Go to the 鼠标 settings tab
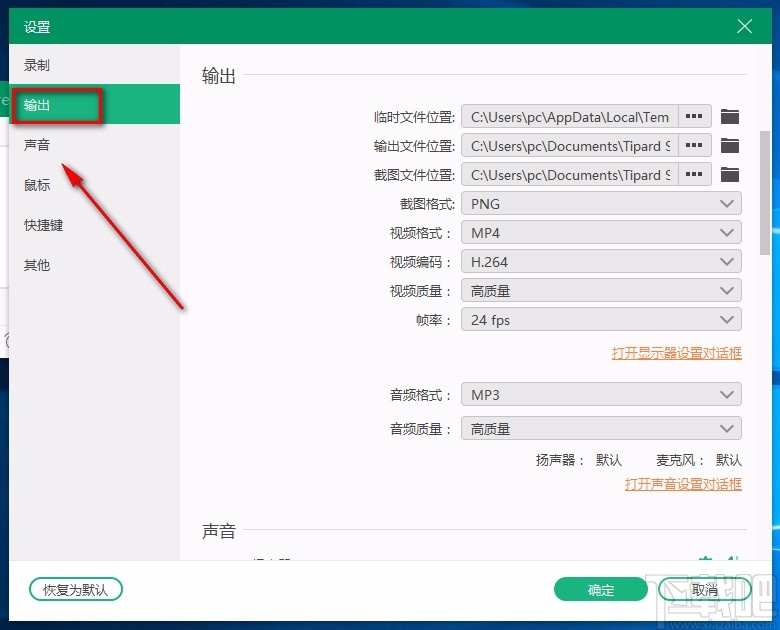 pos(95,185)
